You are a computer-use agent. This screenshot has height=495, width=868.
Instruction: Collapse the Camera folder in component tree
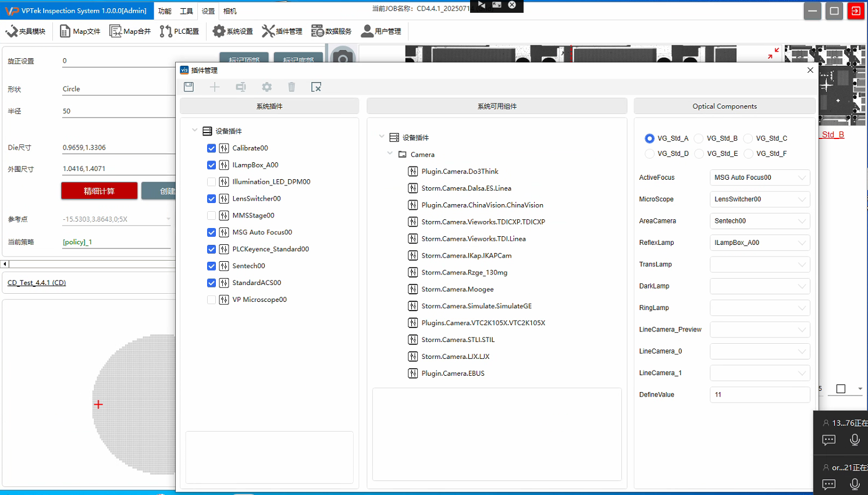point(390,154)
